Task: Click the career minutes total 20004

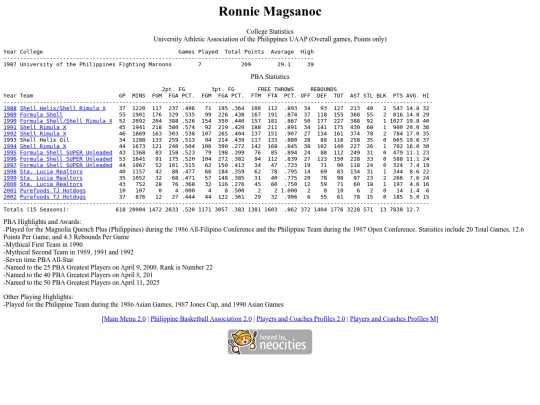Action: [136, 209]
